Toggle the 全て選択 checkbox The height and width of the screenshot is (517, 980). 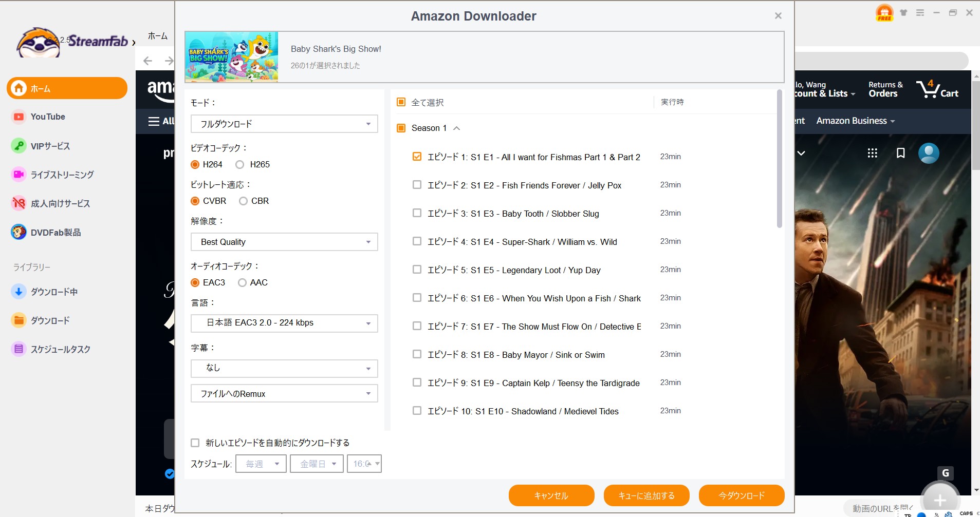[401, 102]
